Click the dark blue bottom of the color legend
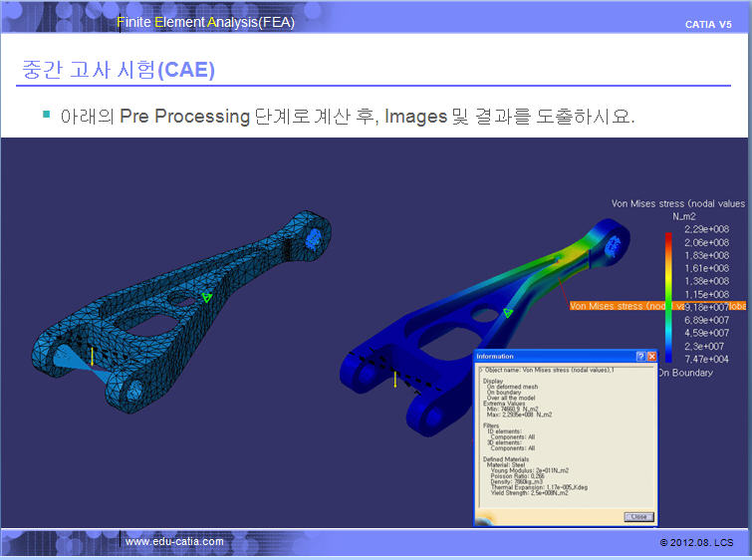The height and width of the screenshot is (560, 752). pyautogui.click(x=669, y=356)
